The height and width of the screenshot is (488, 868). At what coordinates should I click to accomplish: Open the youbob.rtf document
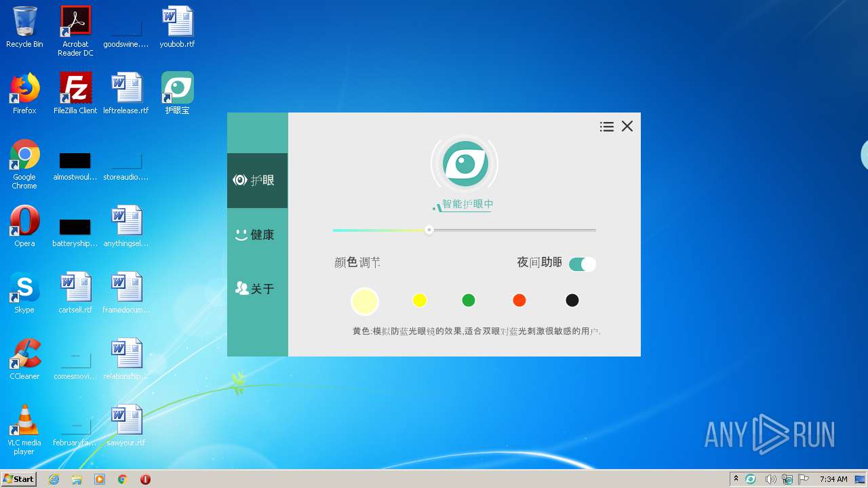point(177,27)
